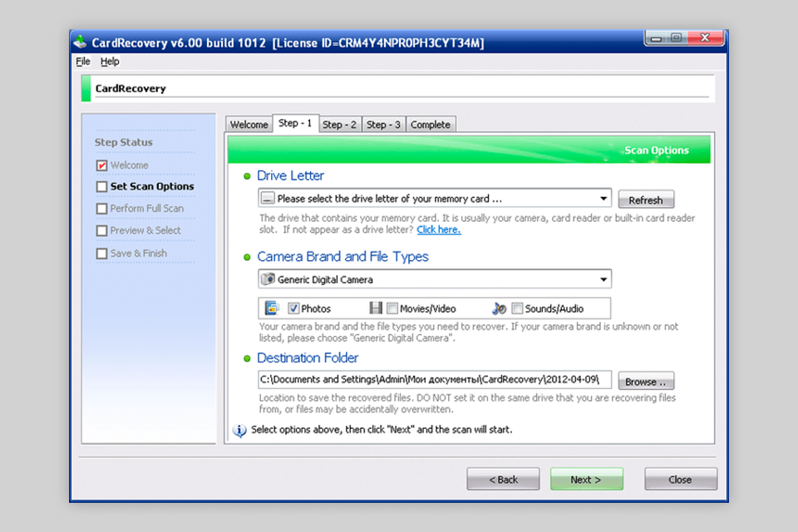Click the 'Drive Letter' heading
This screenshot has height=532, width=798.
pos(290,175)
